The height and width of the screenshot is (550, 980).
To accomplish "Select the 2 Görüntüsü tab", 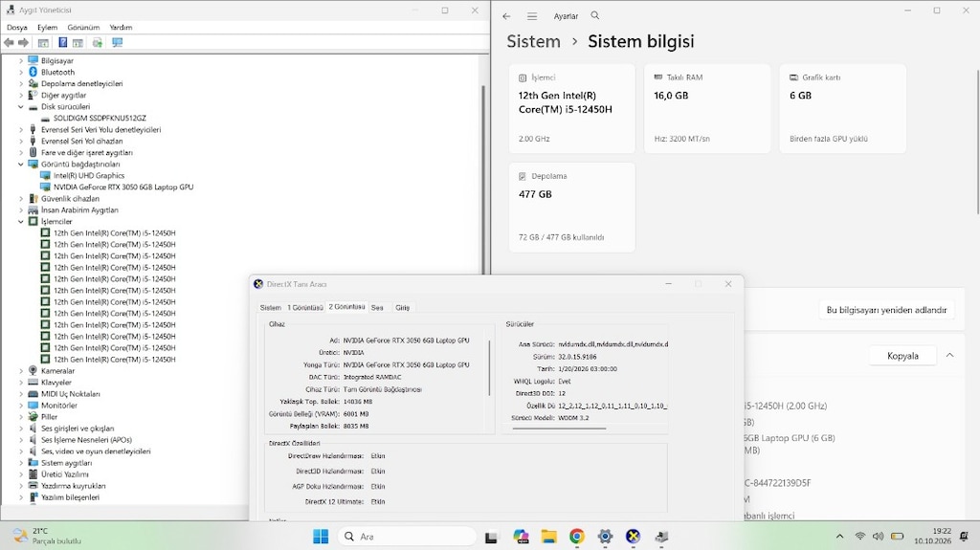I will coord(346,307).
